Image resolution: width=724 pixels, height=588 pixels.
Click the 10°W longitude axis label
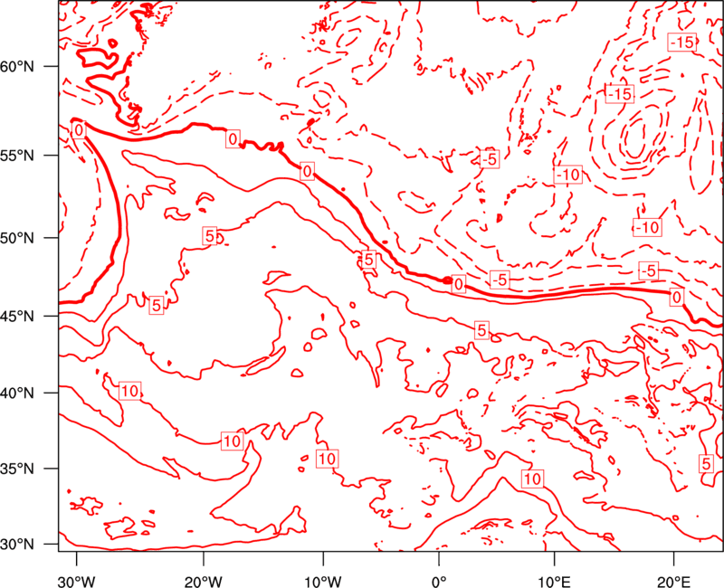coord(323,581)
